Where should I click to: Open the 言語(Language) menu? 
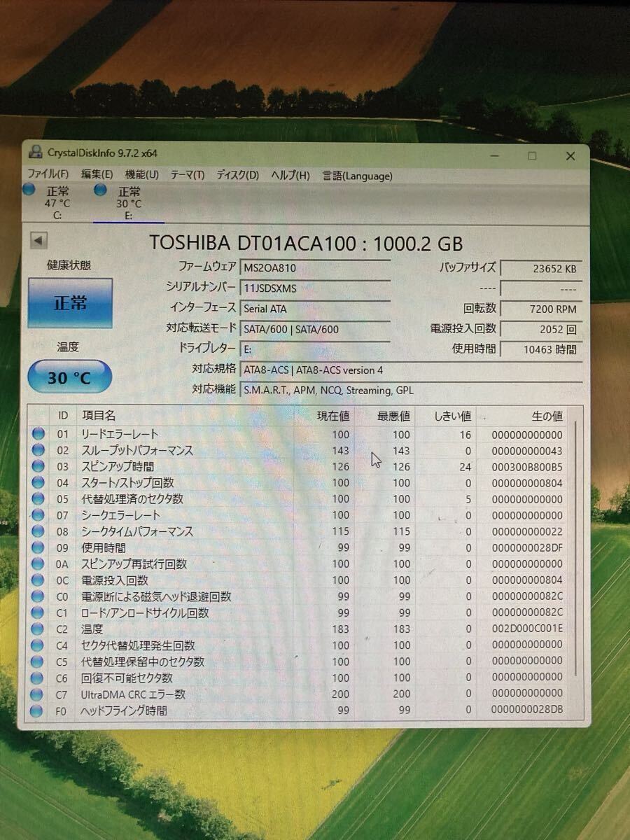click(x=358, y=176)
